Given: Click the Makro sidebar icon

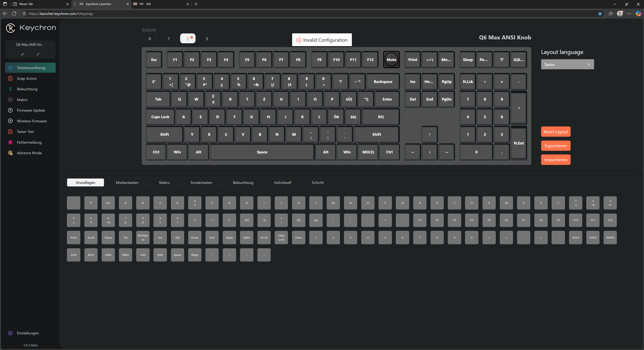Looking at the screenshot, I should tap(10, 100).
